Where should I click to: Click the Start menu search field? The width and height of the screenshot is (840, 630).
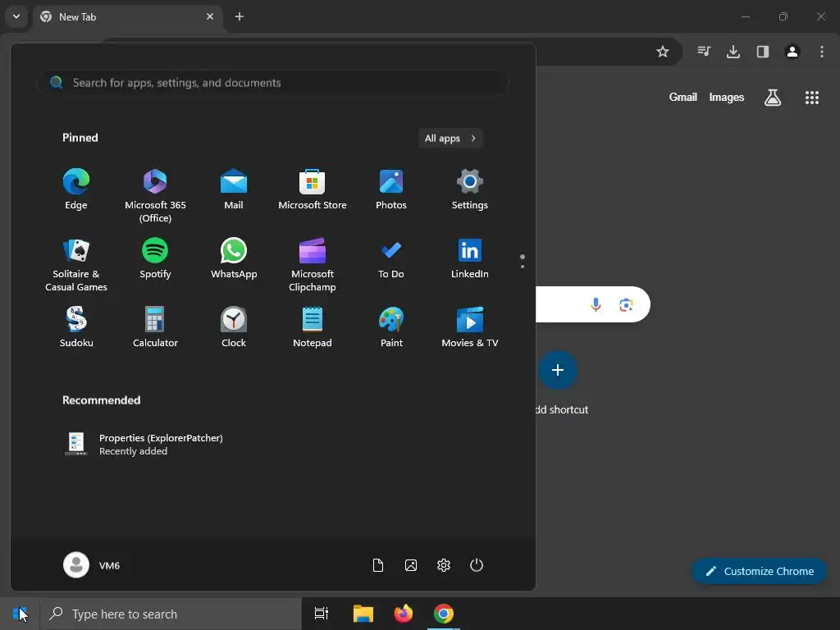click(x=272, y=83)
